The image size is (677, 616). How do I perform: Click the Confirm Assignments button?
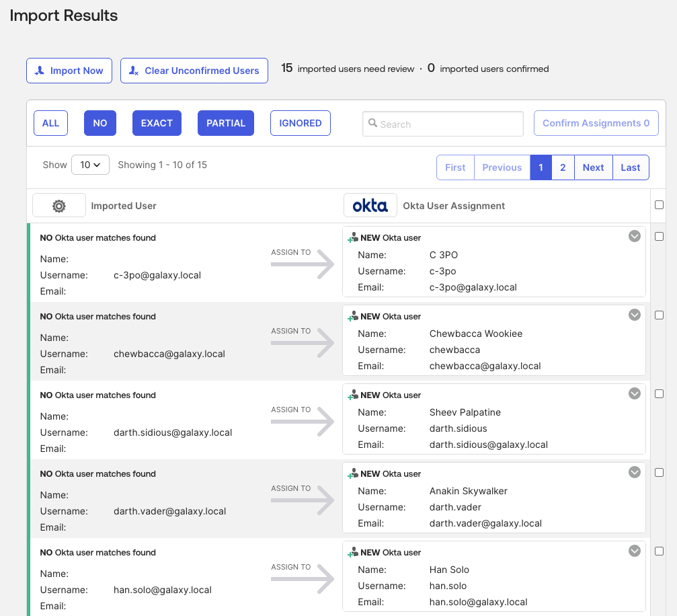[x=596, y=123]
